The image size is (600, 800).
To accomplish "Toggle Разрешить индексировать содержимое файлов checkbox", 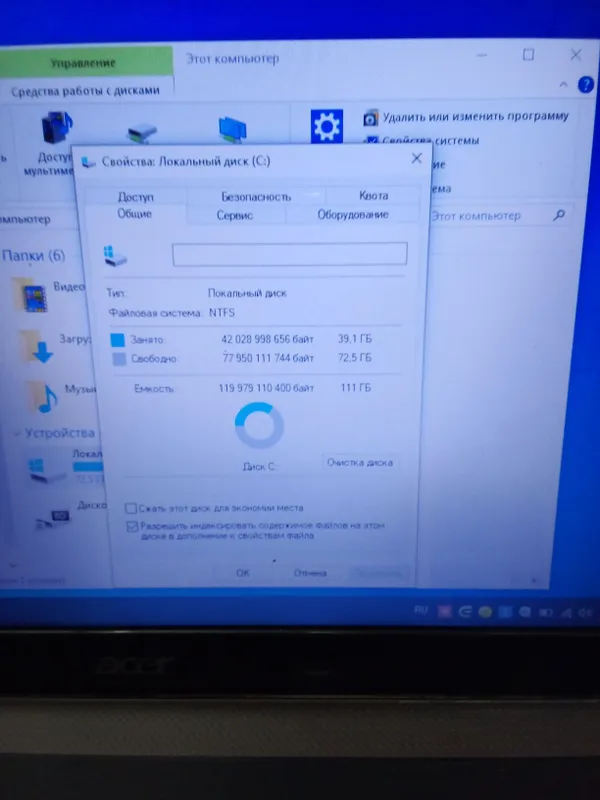I will pyautogui.click(x=132, y=526).
